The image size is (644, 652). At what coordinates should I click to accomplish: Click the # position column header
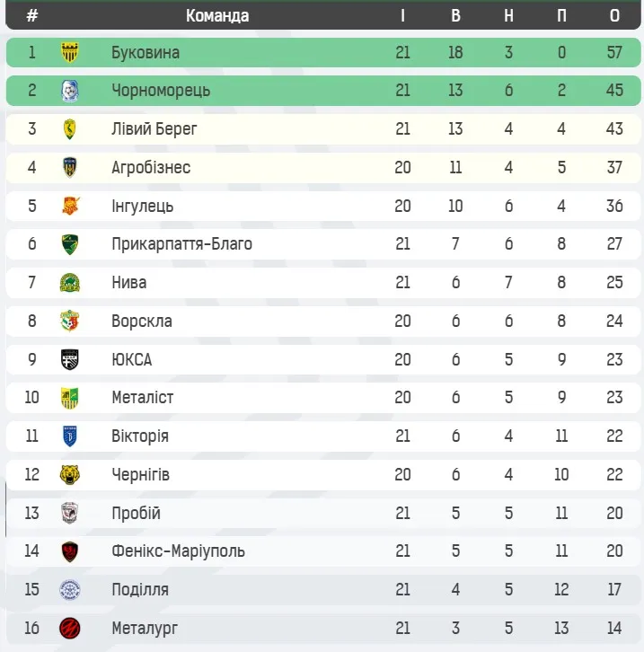32,16
